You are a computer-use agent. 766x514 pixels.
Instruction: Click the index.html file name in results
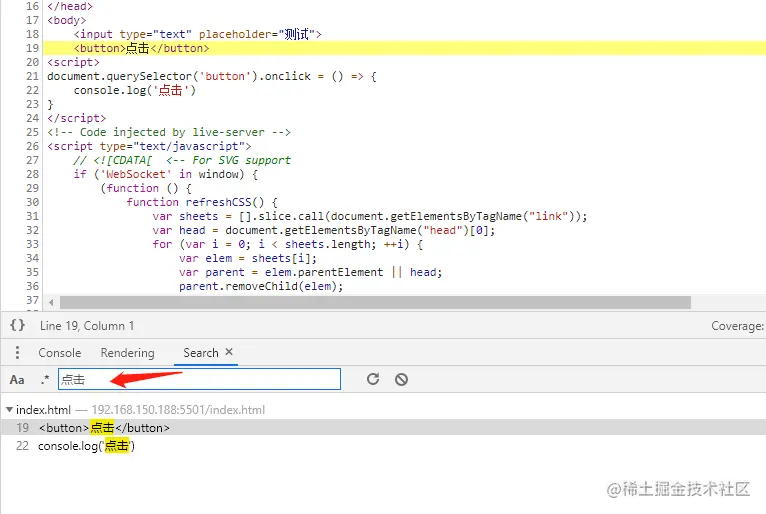43,409
